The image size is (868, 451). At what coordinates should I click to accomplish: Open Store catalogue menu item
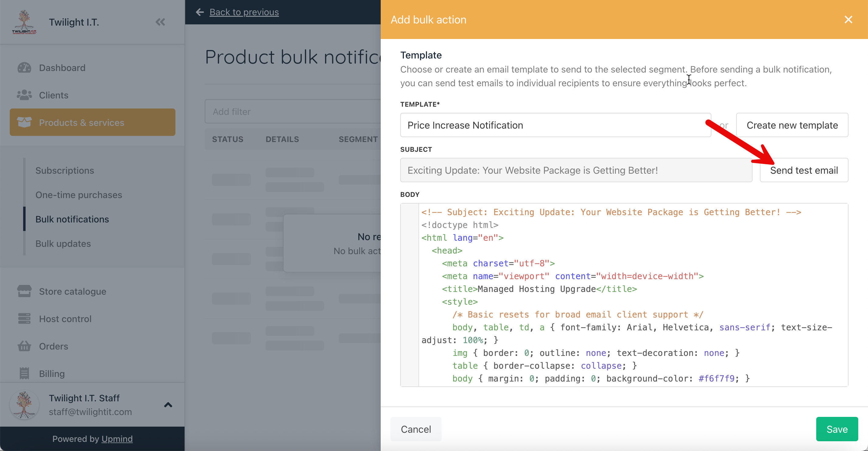[x=92, y=291]
